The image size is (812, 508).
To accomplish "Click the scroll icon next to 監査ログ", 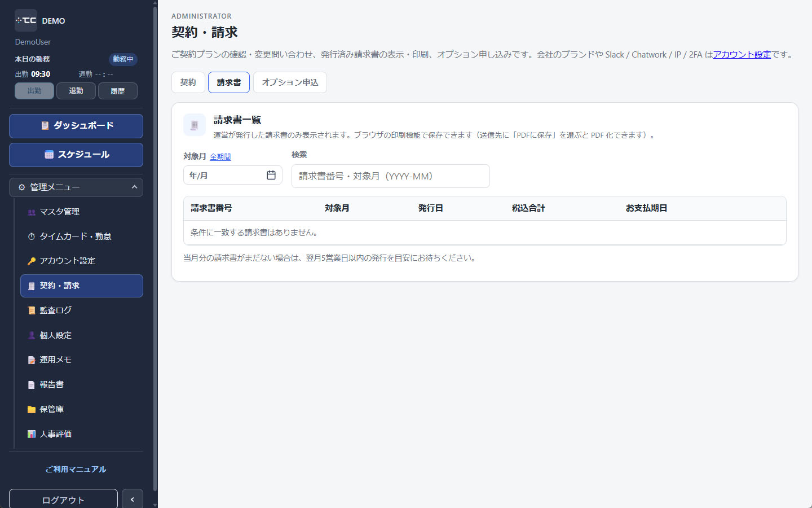I will [x=32, y=310].
